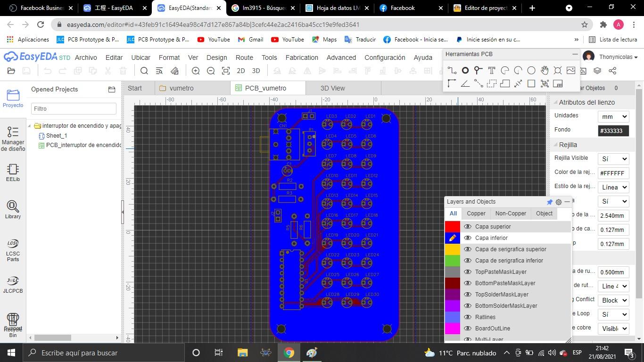Select the Solid Region tool

pos(505,84)
